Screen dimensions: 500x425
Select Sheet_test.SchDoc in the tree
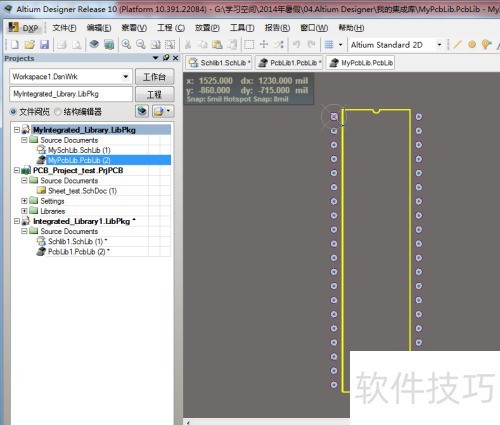point(82,191)
